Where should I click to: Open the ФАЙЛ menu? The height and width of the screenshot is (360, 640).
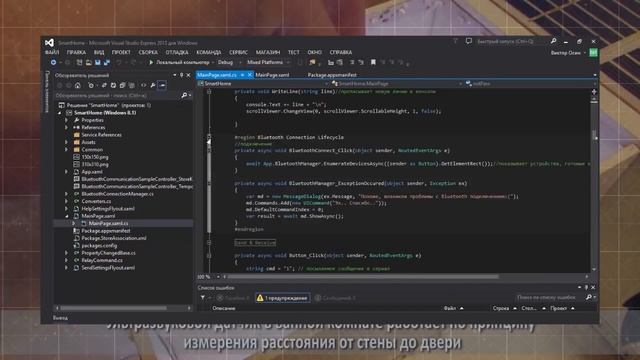52,52
